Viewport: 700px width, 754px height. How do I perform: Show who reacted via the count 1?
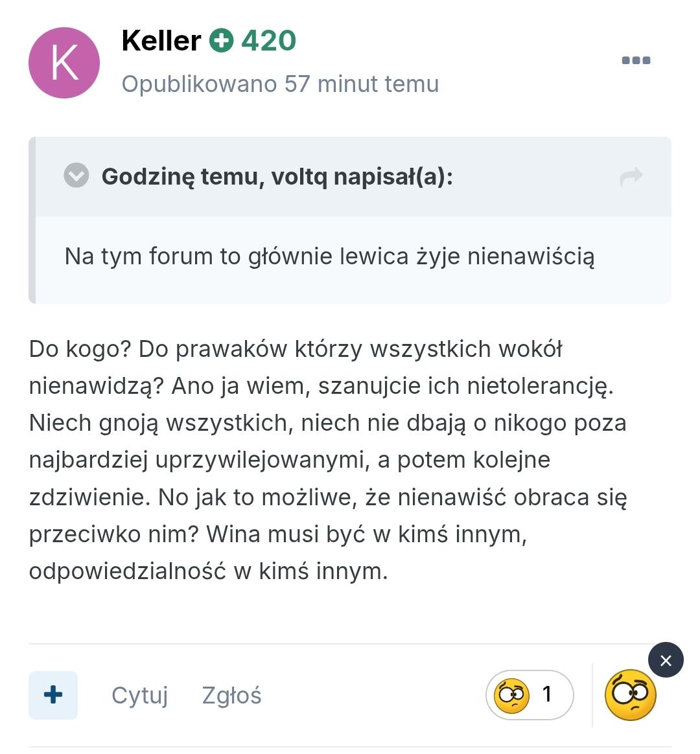[547, 694]
